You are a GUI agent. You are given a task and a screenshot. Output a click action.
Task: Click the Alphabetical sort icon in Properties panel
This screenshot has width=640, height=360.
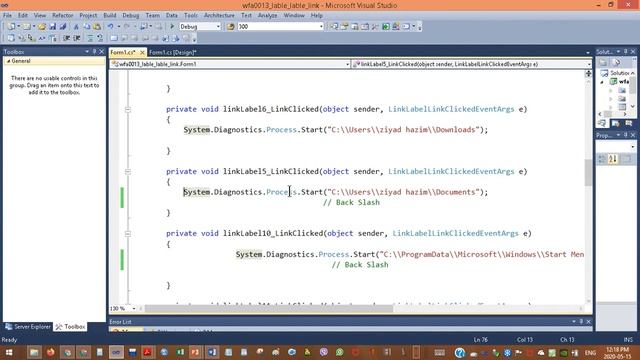pos(613,159)
